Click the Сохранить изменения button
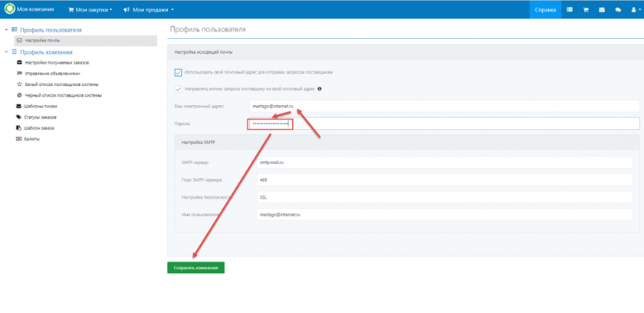 195,268
